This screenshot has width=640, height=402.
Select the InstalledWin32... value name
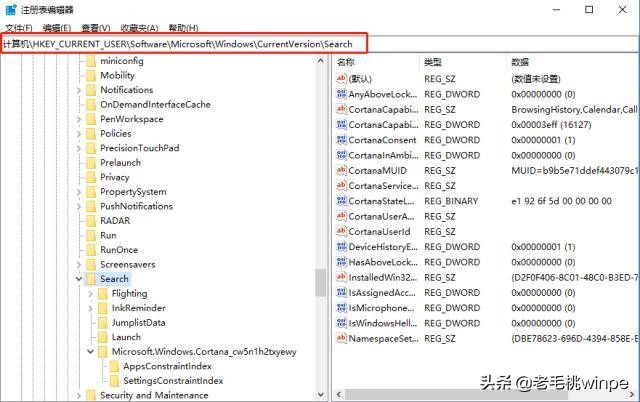(x=383, y=278)
